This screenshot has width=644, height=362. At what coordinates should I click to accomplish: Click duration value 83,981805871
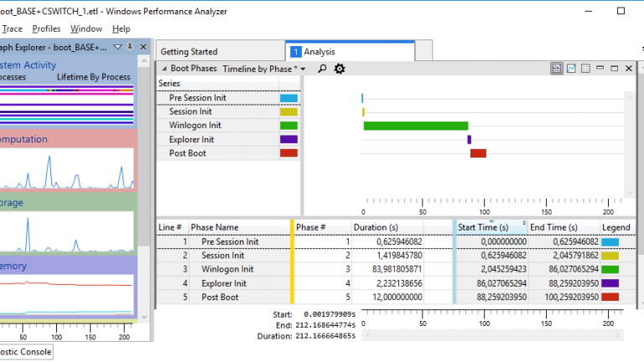pyautogui.click(x=397, y=269)
